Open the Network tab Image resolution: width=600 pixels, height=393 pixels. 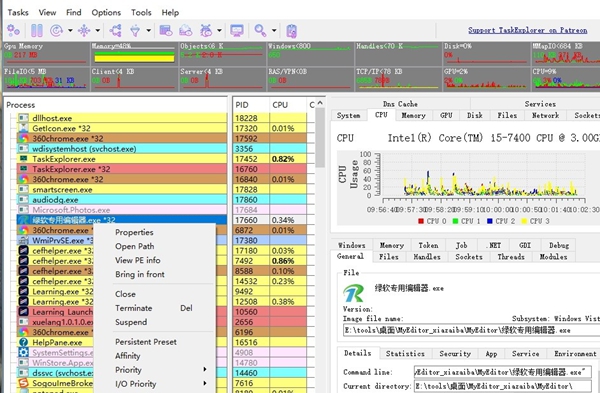[545, 116]
